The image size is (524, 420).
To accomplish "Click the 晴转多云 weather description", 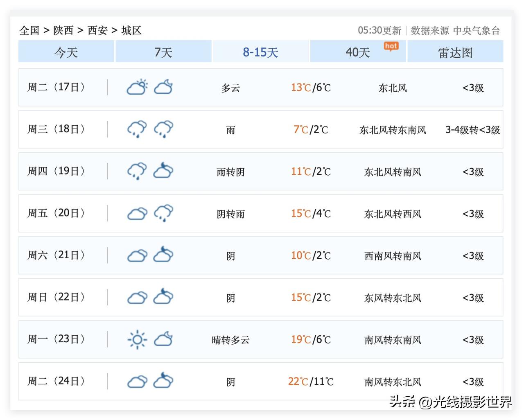I will [x=230, y=340].
